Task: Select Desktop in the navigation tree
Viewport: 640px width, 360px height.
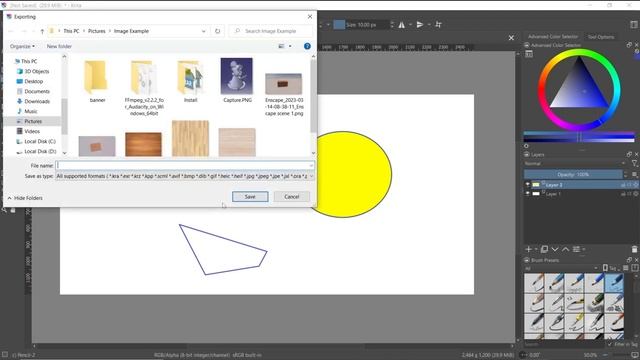Action: point(33,81)
